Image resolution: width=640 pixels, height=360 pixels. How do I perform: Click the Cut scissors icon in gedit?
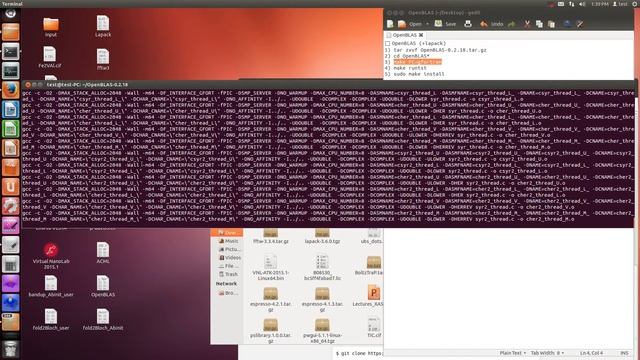point(527,24)
